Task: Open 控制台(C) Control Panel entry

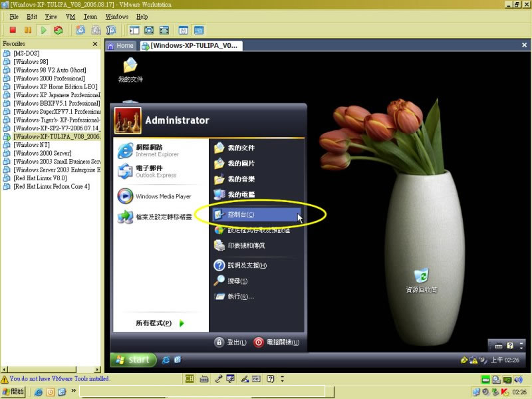Action: (257, 215)
